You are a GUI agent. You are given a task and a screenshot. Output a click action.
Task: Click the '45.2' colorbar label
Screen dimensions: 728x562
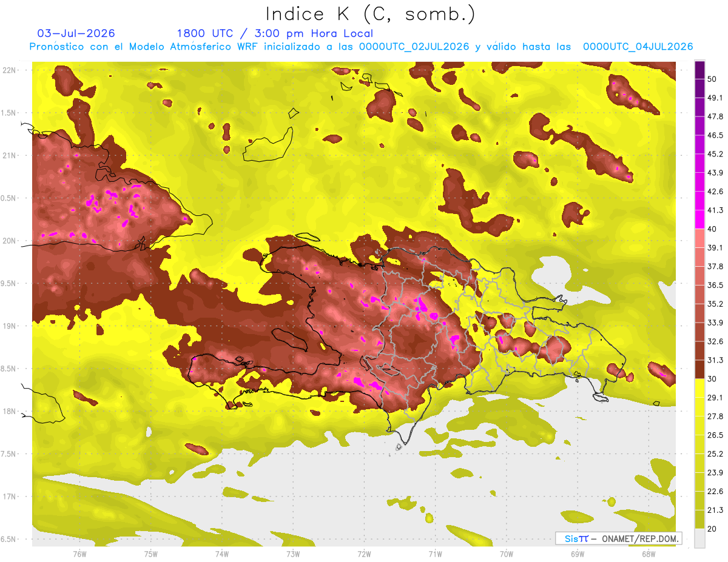(715, 154)
